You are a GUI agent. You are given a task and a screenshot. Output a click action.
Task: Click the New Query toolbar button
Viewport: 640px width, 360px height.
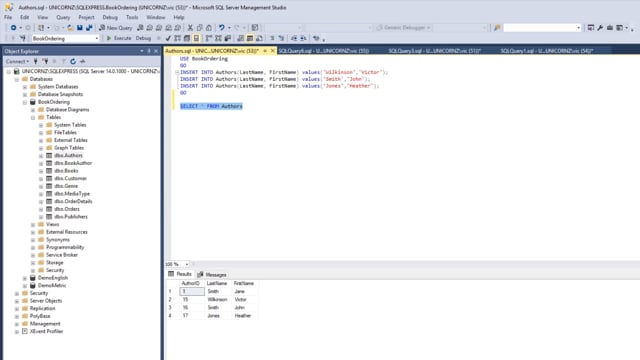point(116,28)
